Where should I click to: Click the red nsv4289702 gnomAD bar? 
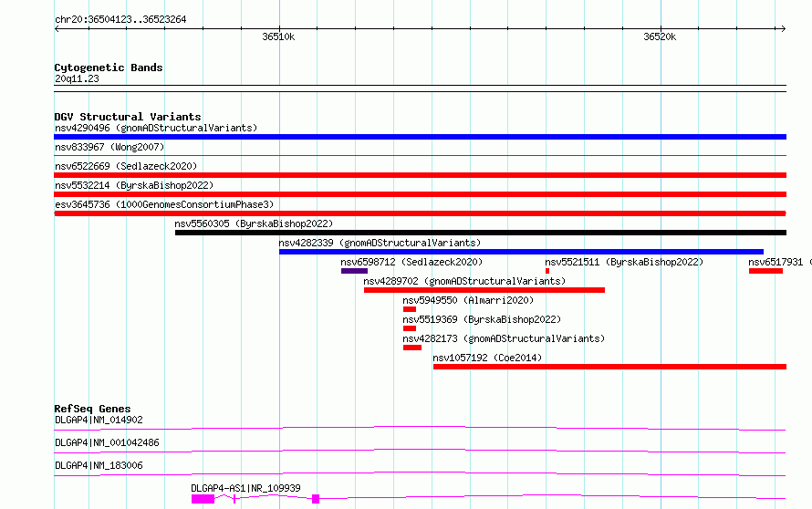tap(484, 290)
